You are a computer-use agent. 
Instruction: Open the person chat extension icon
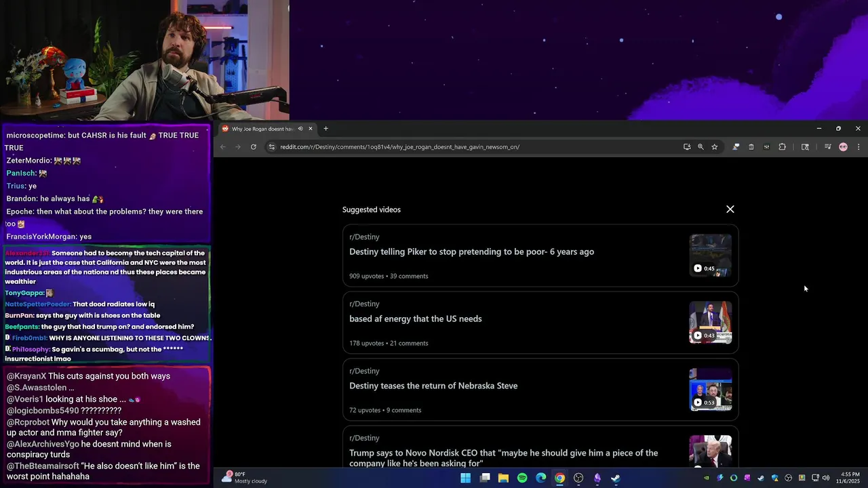(x=736, y=146)
